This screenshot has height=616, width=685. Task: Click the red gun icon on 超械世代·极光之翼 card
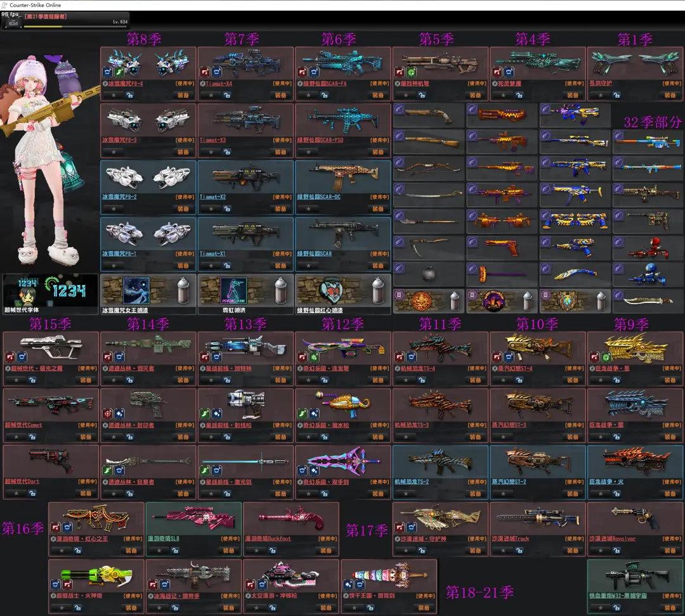(10, 357)
